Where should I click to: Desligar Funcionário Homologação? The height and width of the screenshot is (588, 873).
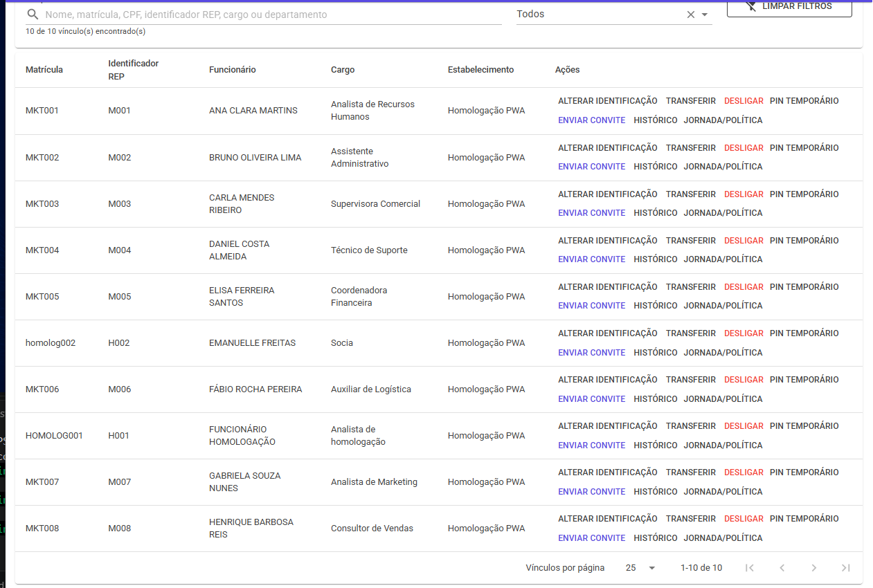744,426
